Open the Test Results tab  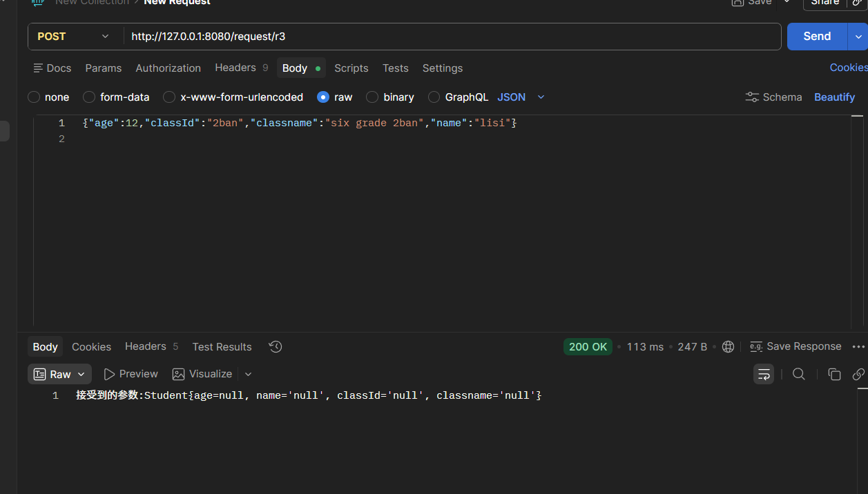[222, 347]
